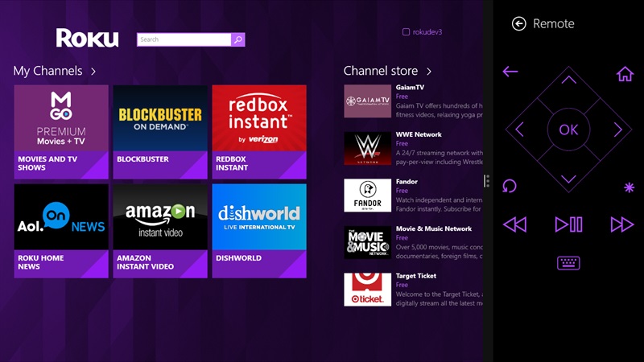The width and height of the screenshot is (644, 362).
Task: Click the GaiamTV channel logo
Action: [368, 101]
